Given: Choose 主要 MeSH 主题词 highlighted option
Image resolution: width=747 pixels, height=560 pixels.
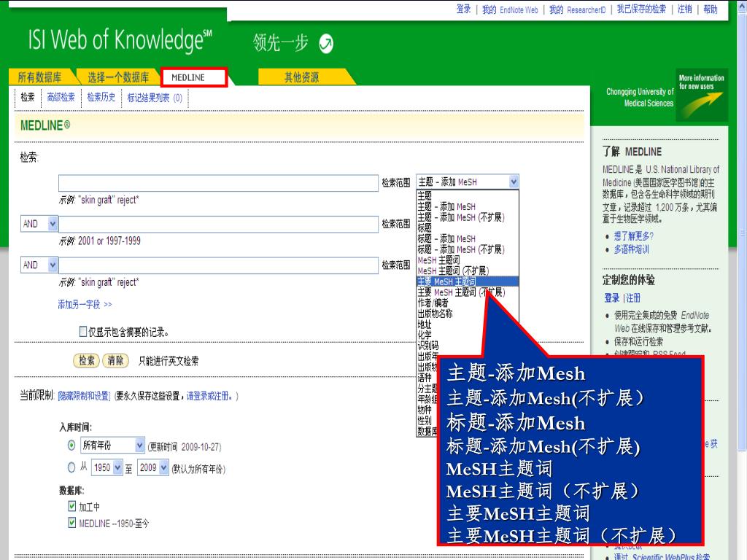Looking at the screenshot, I should coord(468,281).
